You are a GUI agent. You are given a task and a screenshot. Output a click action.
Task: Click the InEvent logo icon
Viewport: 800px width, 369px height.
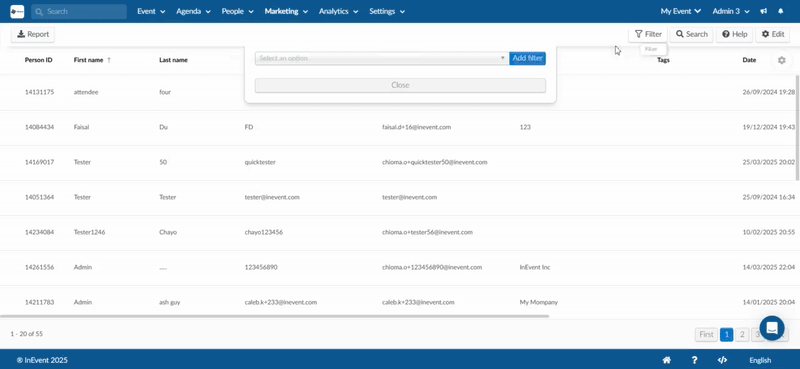tap(17, 11)
